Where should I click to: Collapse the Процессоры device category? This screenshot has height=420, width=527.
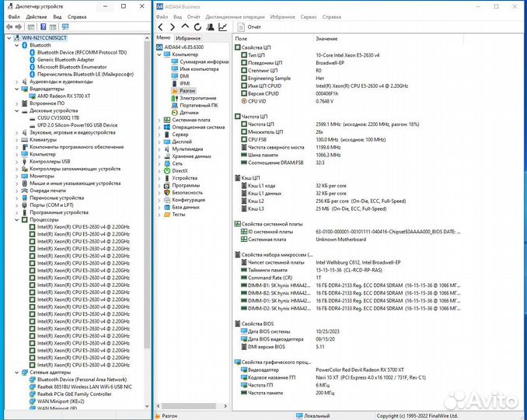[16, 219]
